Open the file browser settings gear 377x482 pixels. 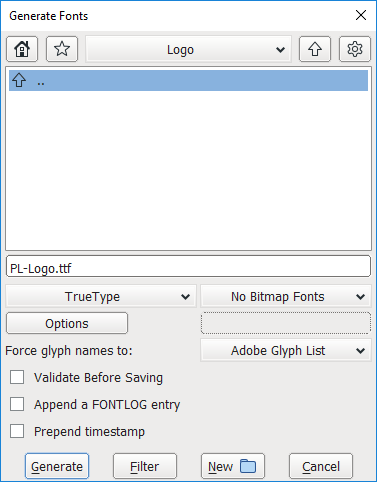[x=355, y=49]
